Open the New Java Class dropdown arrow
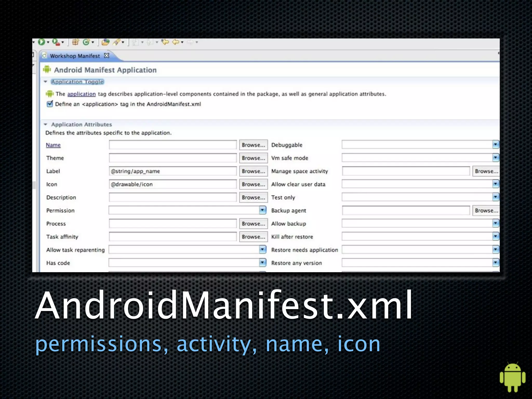The height and width of the screenshot is (399, 532). pos(93,42)
